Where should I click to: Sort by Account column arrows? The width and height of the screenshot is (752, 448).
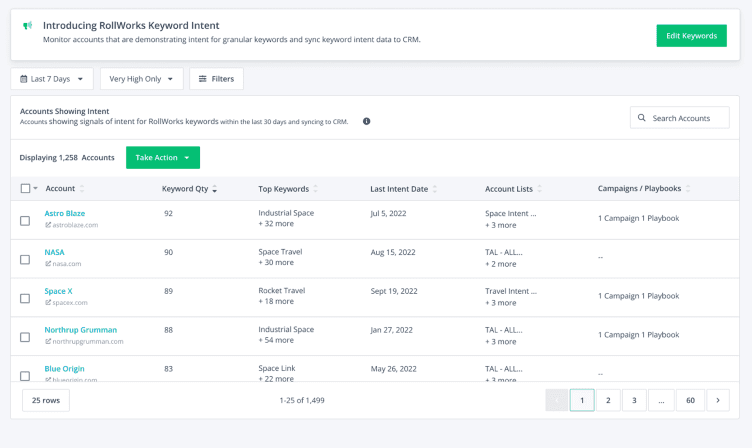[82, 189]
